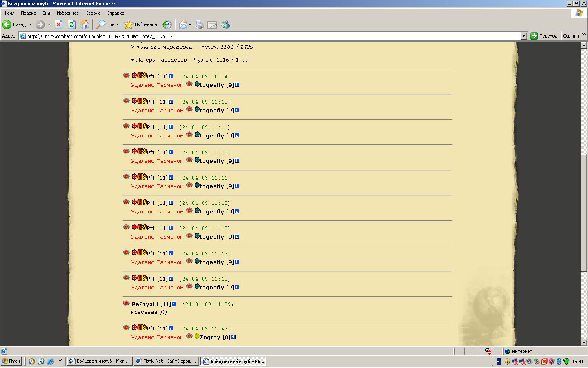
Task: Click the yellow security shield tray icon
Action: click(x=507, y=361)
